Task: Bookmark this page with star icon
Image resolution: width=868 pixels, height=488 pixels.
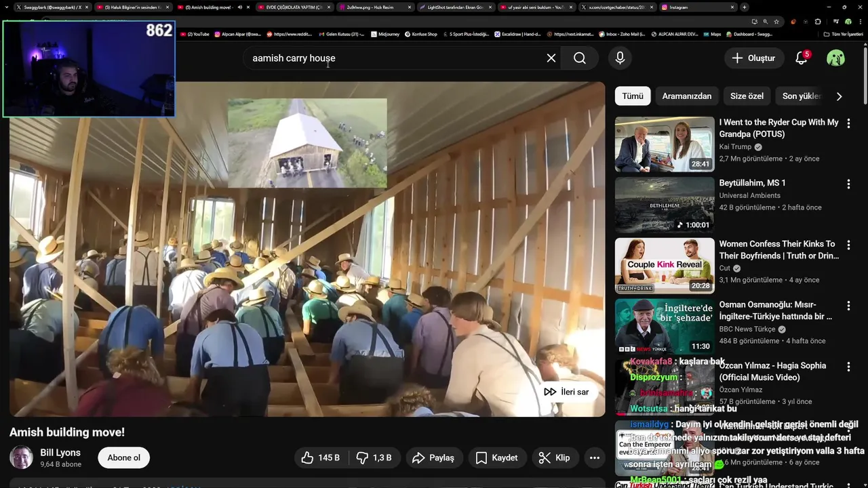Action: (776, 22)
